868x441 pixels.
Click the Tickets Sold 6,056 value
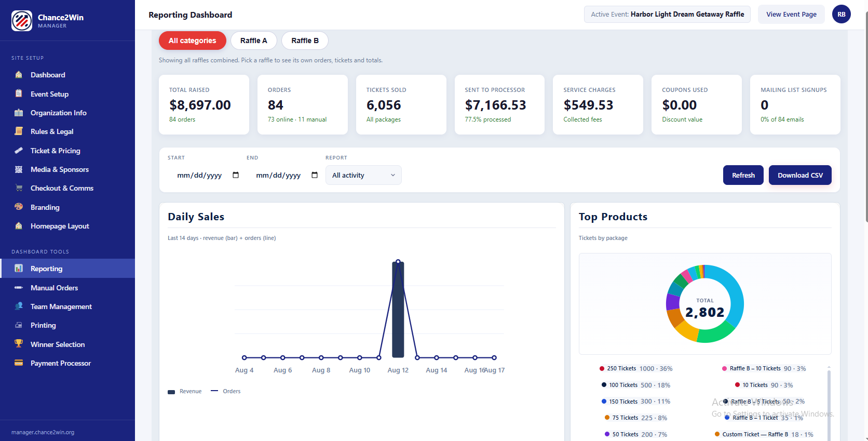pos(384,105)
